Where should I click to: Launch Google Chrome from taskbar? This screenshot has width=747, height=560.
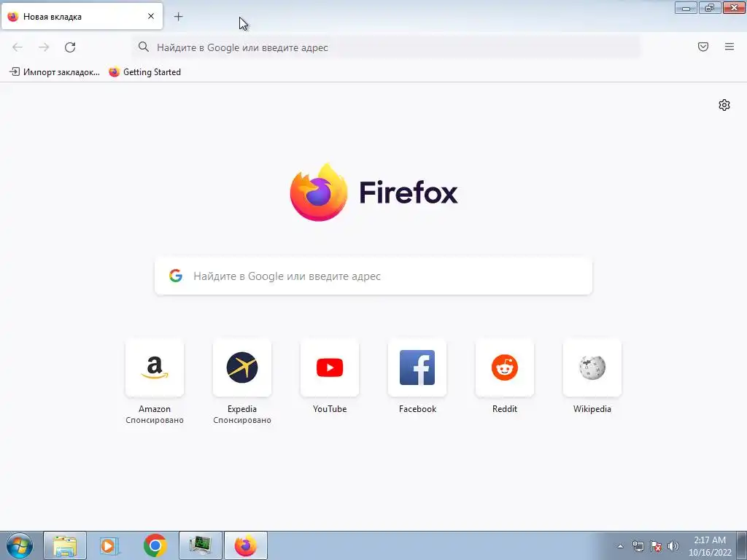pyautogui.click(x=155, y=545)
